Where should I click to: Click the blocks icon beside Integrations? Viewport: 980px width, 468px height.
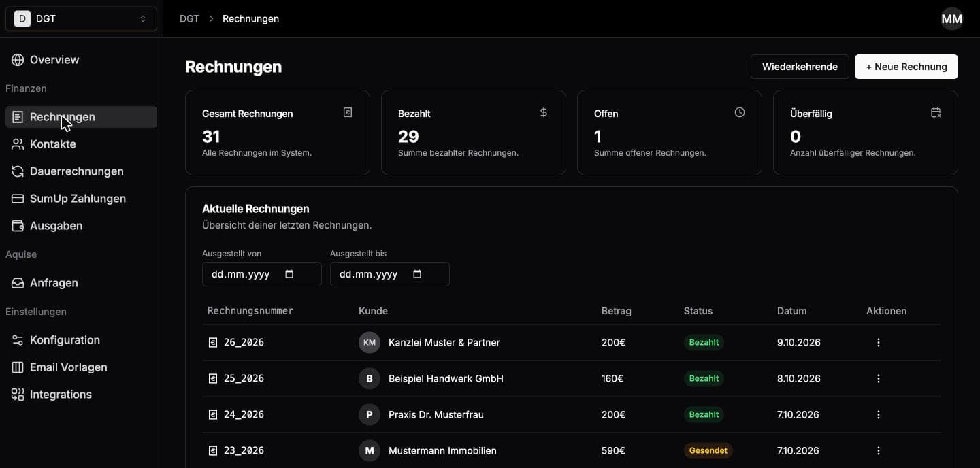click(x=18, y=395)
